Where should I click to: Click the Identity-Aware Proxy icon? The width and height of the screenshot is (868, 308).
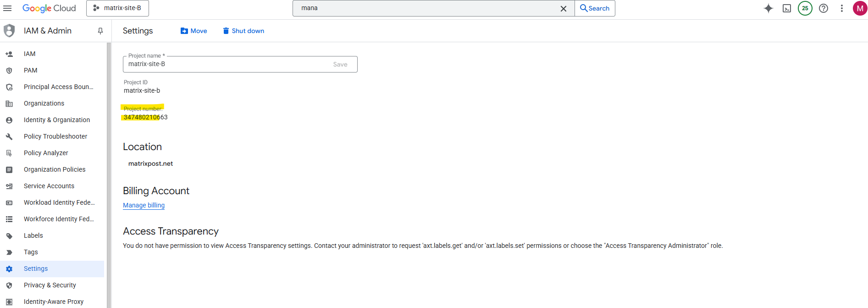(x=9, y=302)
